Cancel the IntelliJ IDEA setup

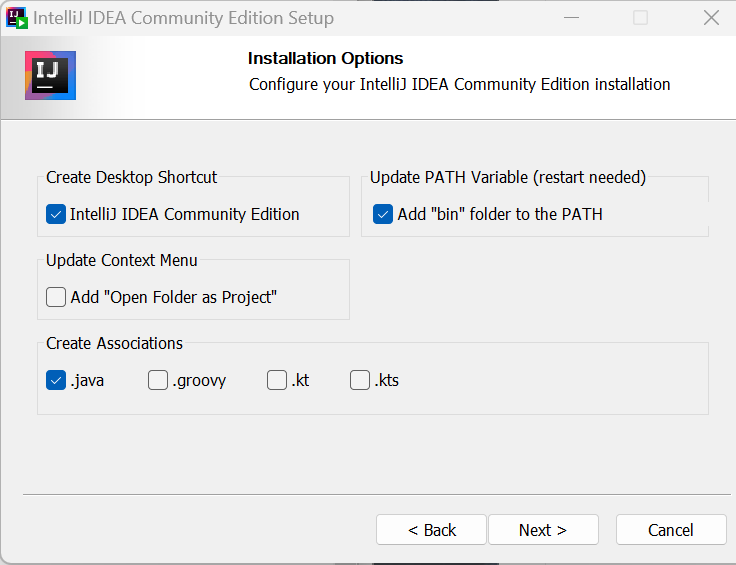point(671,530)
